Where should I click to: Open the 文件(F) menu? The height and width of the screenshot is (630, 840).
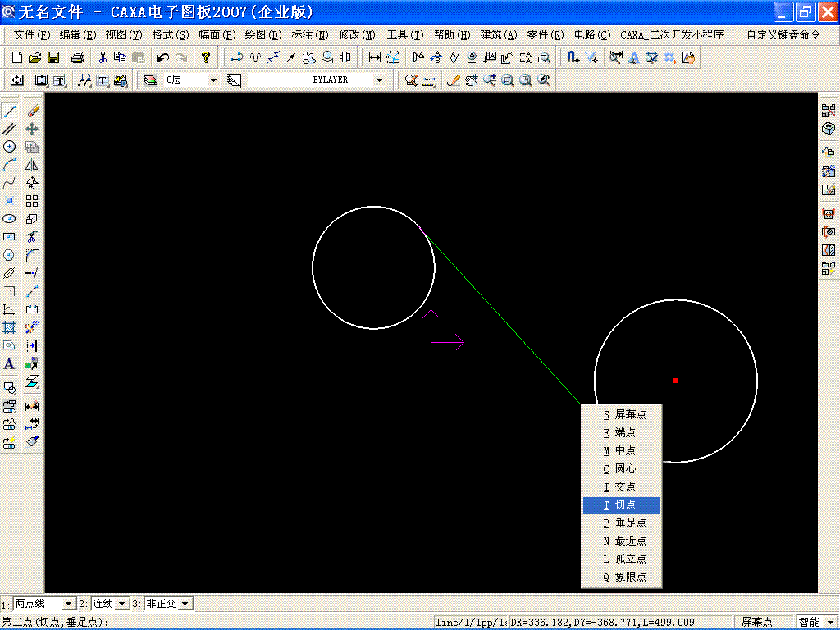point(32,34)
